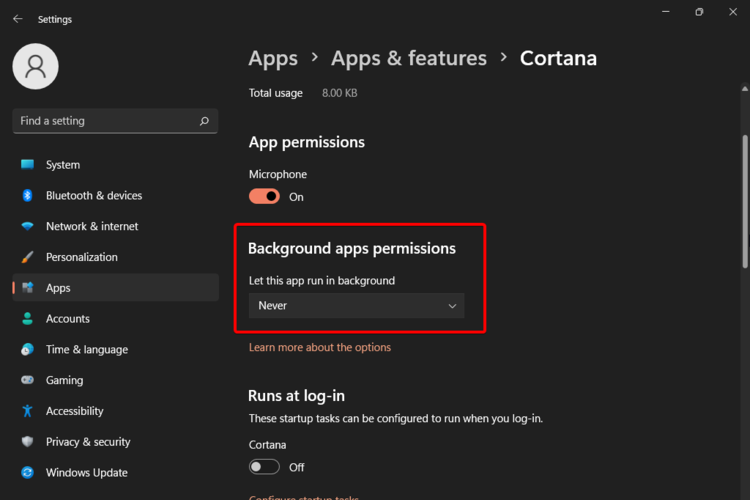Select Accounts in sidebar
750x500 pixels.
pos(115,319)
